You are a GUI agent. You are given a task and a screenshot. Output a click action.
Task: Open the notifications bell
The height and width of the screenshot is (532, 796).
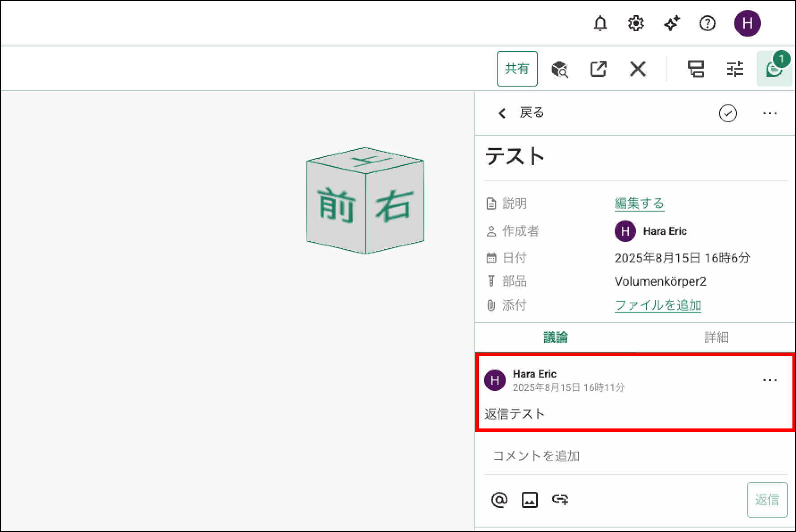coord(600,23)
